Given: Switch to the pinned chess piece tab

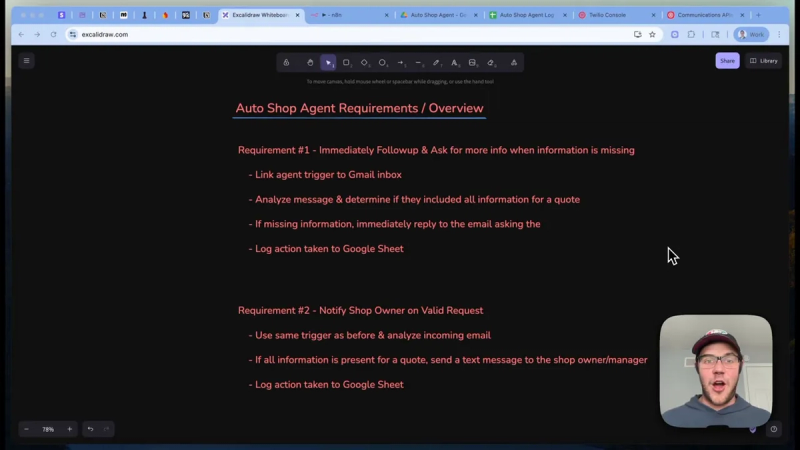Looking at the screenshot, I should pyautogui.click(x=144, y=15).
